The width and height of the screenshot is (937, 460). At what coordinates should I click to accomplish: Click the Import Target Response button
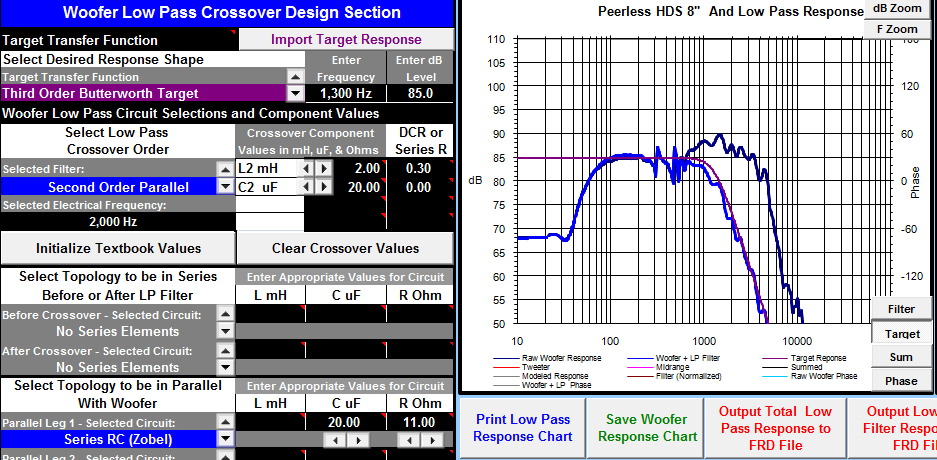click(x=346, y=39)
